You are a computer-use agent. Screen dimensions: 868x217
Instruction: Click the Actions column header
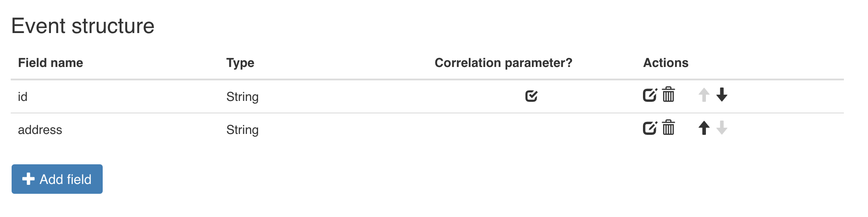[665, 63]
